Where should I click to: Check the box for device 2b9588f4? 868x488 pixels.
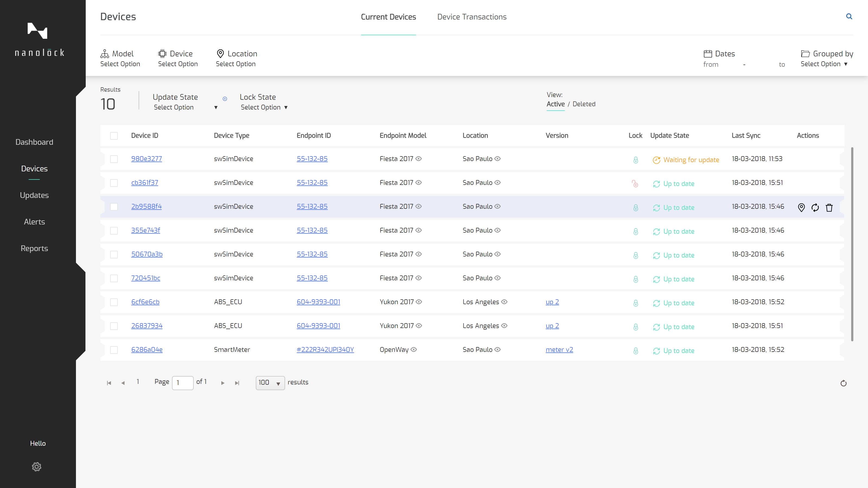(x=114, y=207)
